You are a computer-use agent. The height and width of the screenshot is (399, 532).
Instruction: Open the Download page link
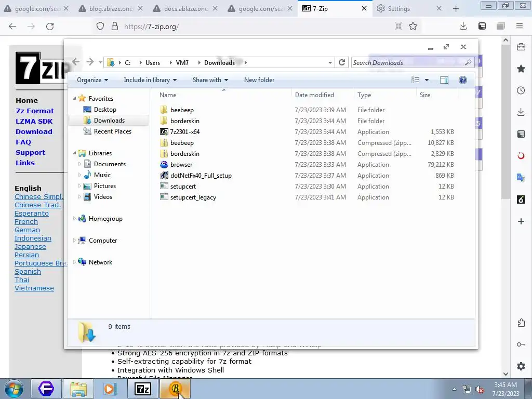click(x=34, y=131)
